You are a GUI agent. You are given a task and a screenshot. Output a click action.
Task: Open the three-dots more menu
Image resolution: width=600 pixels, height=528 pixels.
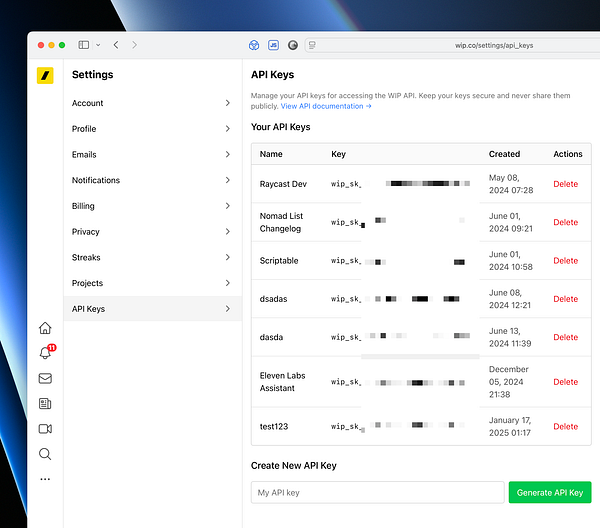point(45,479)
